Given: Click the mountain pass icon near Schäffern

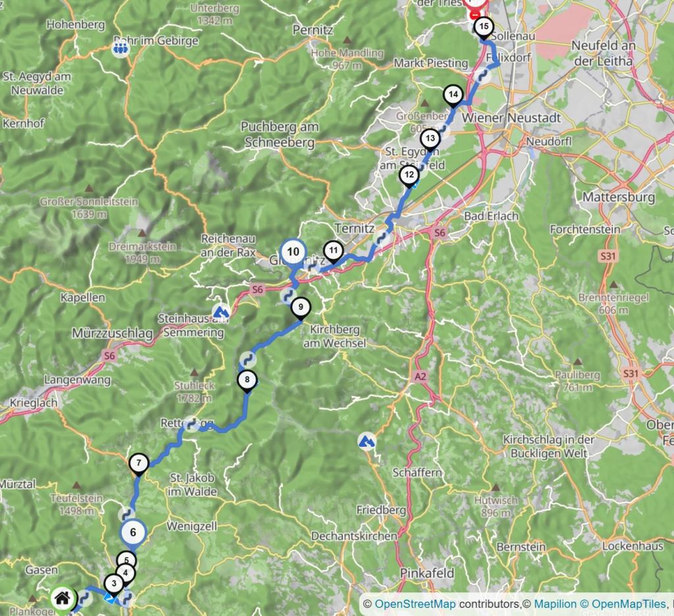Looking at the screenshot, I should (367, 441).
